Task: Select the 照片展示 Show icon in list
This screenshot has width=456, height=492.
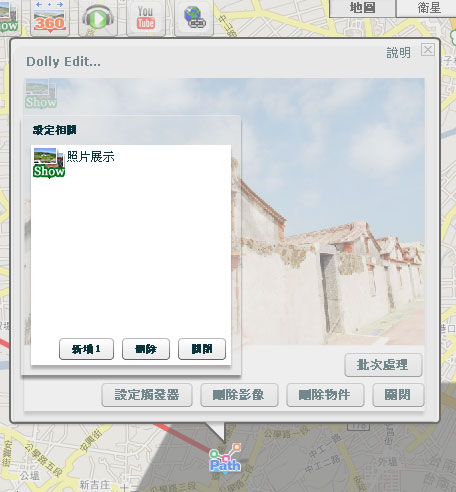Action: coord(49,163)
